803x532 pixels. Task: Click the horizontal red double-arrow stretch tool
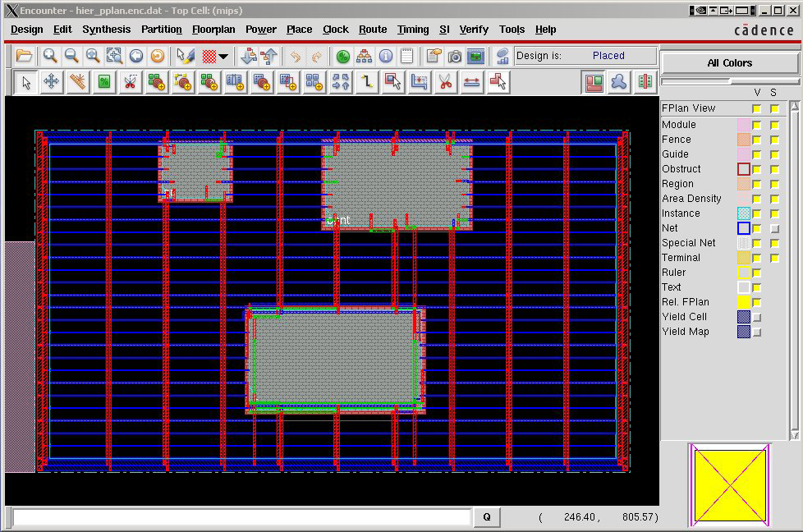click(471, 82)
